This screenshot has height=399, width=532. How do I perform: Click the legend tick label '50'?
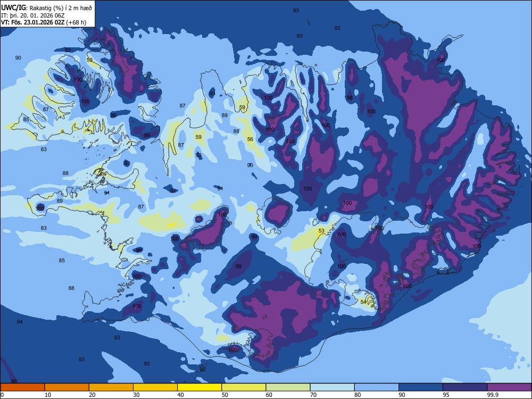[225, 395]
